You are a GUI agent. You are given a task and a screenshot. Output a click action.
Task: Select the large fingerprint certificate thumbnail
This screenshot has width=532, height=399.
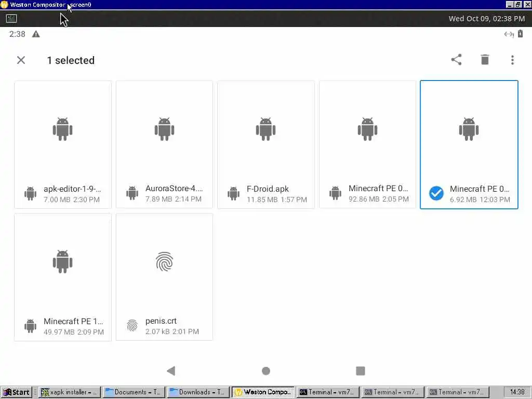pyautogui.click(x=164, y=262)
